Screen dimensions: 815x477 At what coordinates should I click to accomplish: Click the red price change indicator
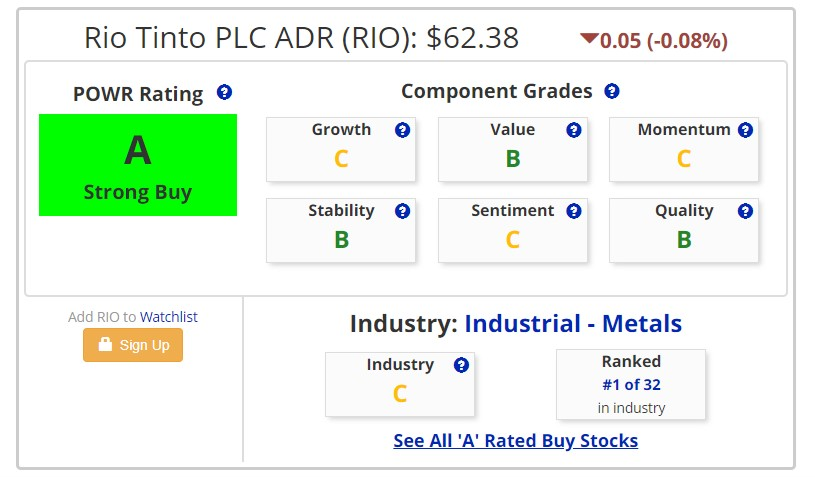654,41
